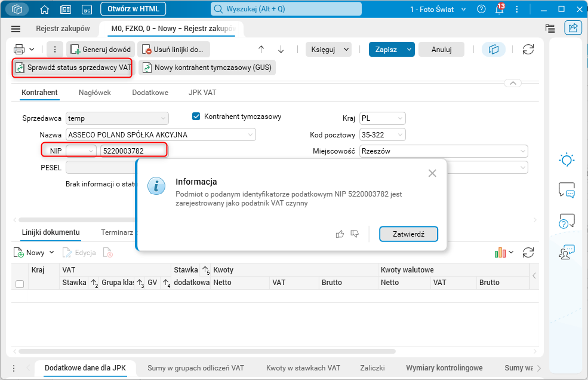Confirm dialog with Zatwierdź
This screenshot has width=588, height=380.
[408, 234]
